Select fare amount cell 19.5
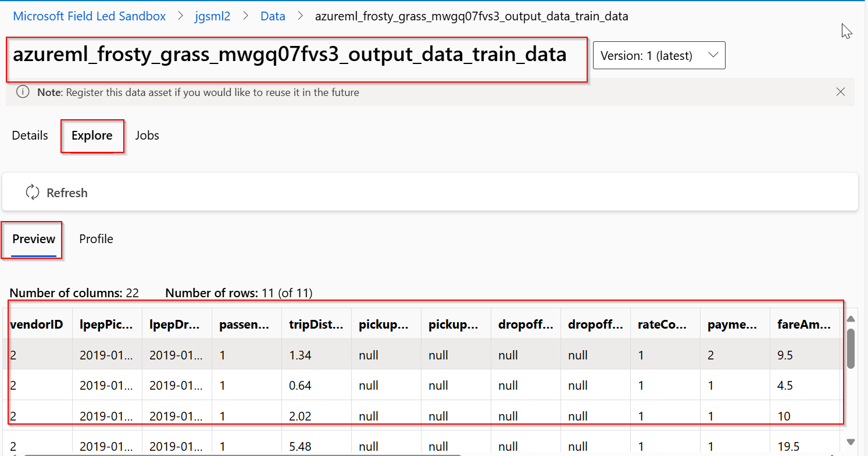Screen dimensions: 868x456 (805, 446)
